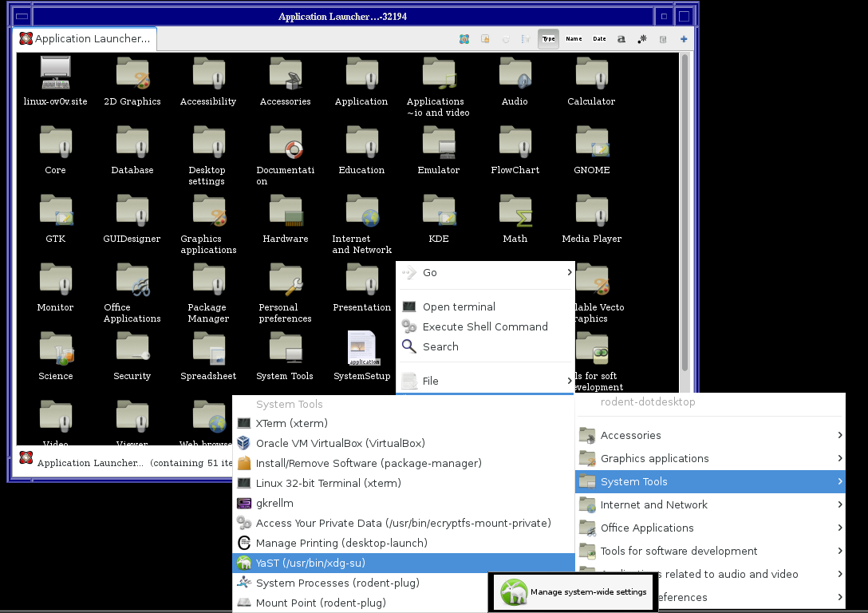Screen dimensions: 868x613
Task: Expand the File submenu
Action: pos(486,381)
